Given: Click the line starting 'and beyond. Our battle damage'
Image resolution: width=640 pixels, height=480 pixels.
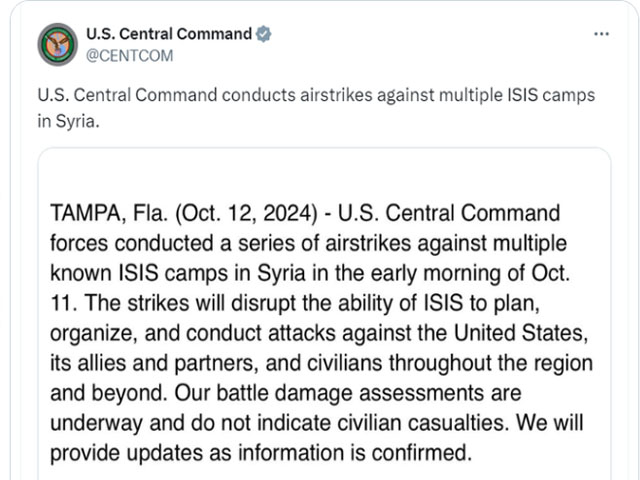Looking at the screenshot, I should point(286,393).
